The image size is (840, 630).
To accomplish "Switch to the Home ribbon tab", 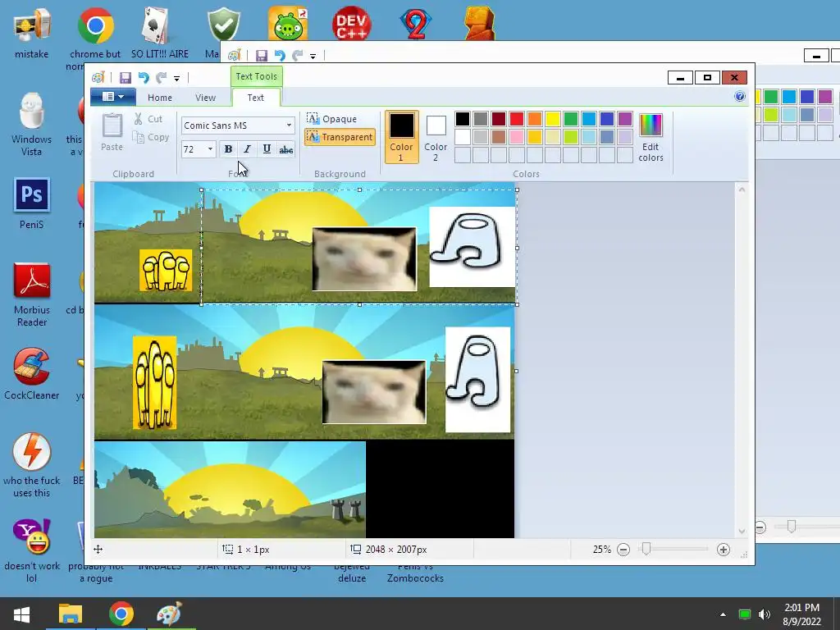I will pos(160,98).
